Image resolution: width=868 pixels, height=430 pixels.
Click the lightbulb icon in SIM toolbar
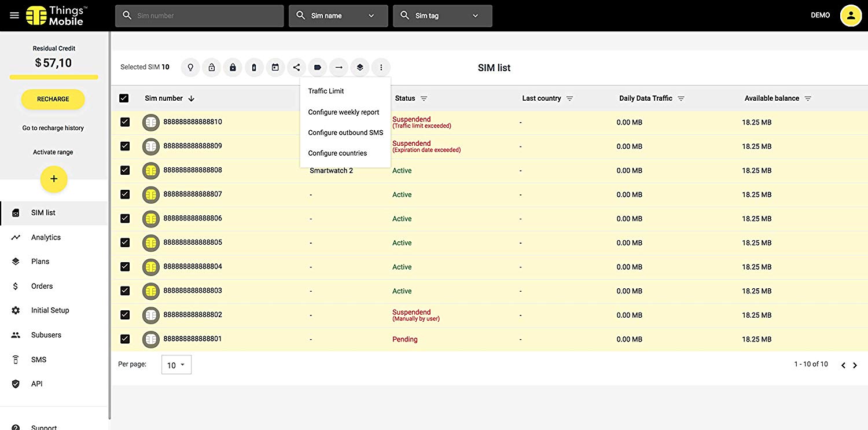tap(190, 68)
